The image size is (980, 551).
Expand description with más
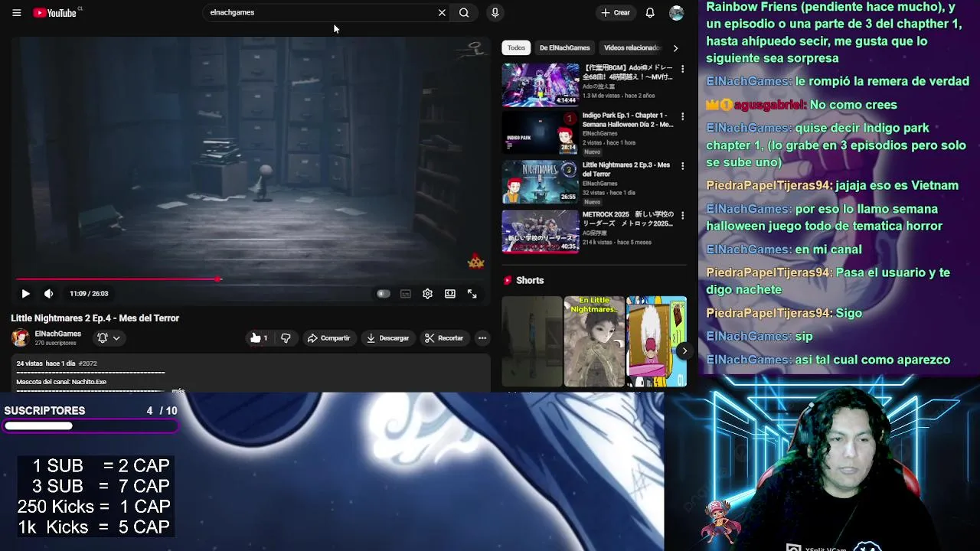pos(178,390)
